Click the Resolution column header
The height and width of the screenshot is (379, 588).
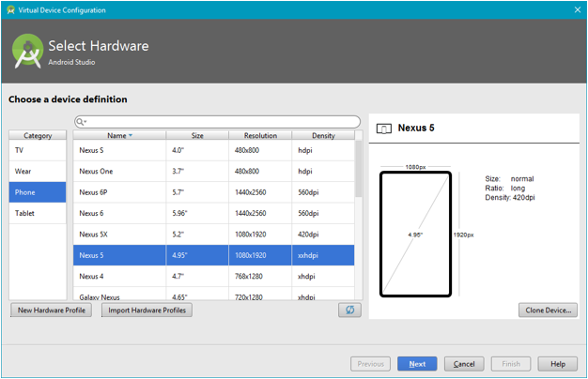260,136
